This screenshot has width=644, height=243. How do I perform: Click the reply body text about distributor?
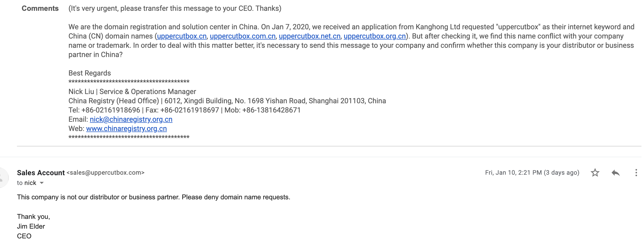click(x=153, y=197)
